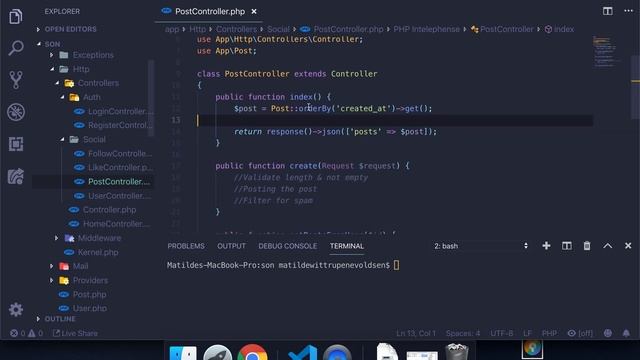
Task: Select the PostController.php editor tab
Action: [210, 11]
